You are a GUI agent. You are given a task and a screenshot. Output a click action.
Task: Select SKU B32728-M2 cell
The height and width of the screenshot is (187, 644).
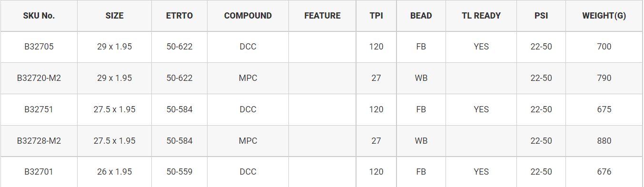pyautogui.click(x=39, y=141)
